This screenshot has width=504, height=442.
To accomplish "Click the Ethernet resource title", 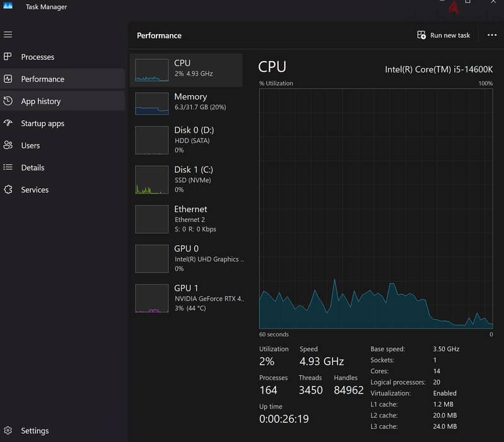I will click(x=190, y=209).
